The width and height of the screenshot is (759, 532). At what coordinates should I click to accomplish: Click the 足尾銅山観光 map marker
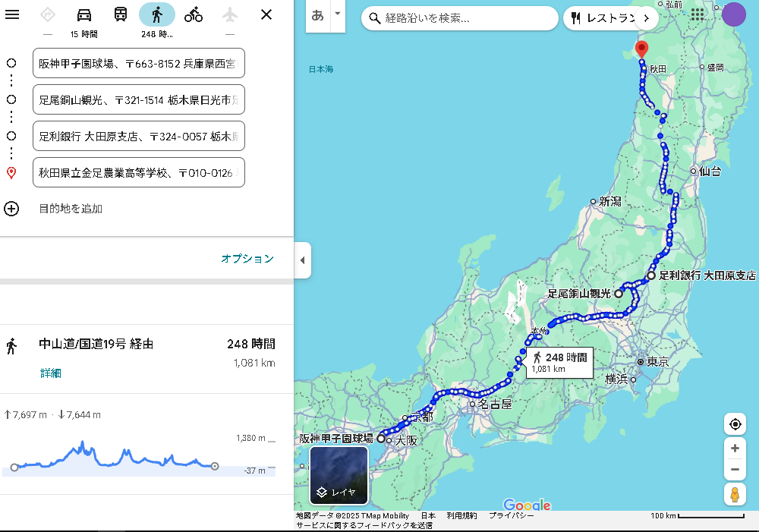click(618, 294)
